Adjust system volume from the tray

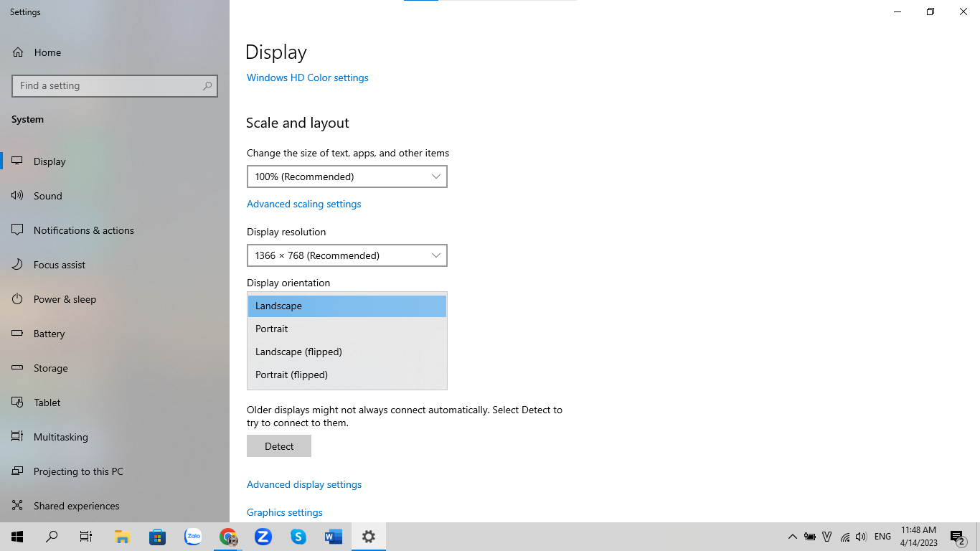click(860, 536)
